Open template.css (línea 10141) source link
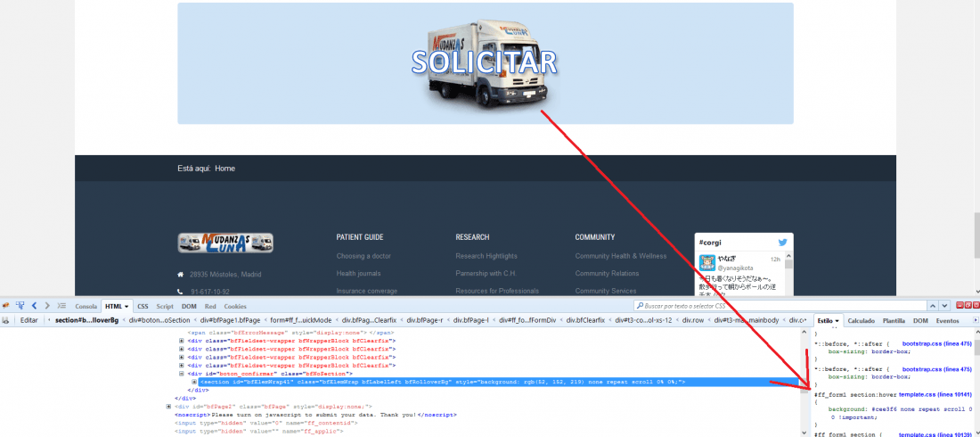980x437 pixels. pyautogui.click(x=935, y=394)
